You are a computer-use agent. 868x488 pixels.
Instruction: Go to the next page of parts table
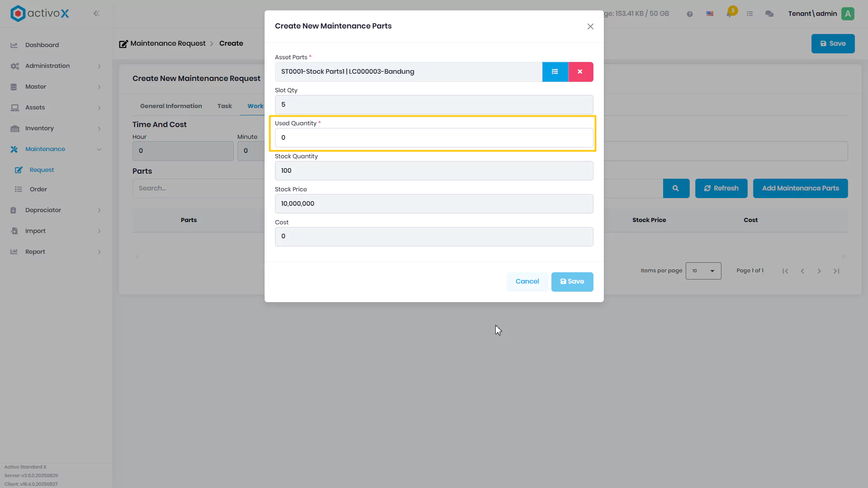(819, 271)
